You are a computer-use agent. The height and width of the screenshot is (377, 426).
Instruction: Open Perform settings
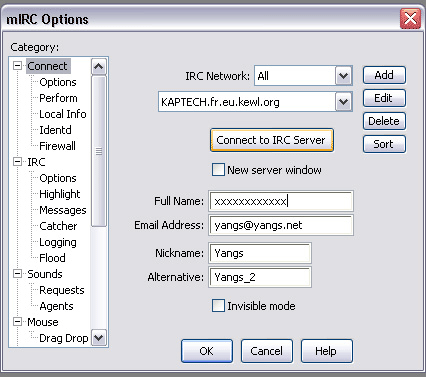coord(58,98)
